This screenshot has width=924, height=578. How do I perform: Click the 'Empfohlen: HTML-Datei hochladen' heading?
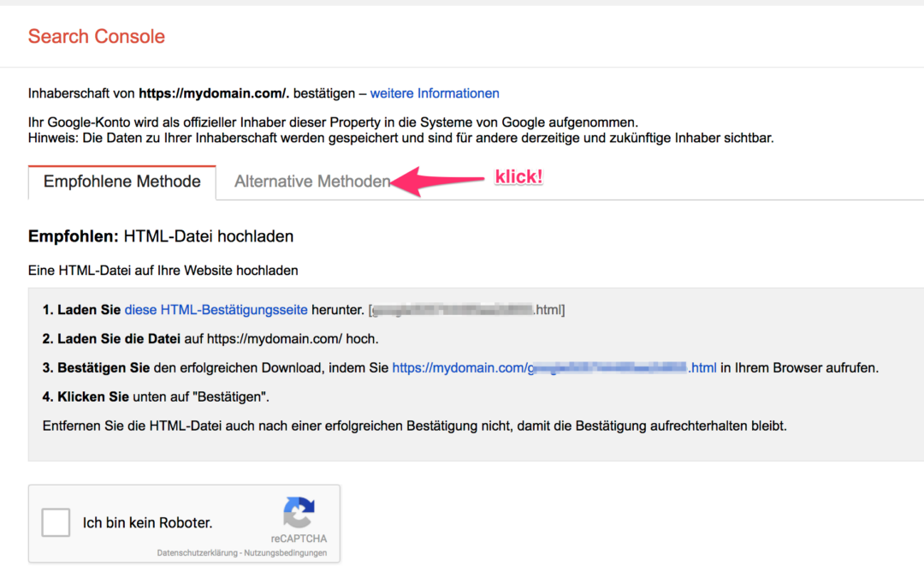pos(161,235)
